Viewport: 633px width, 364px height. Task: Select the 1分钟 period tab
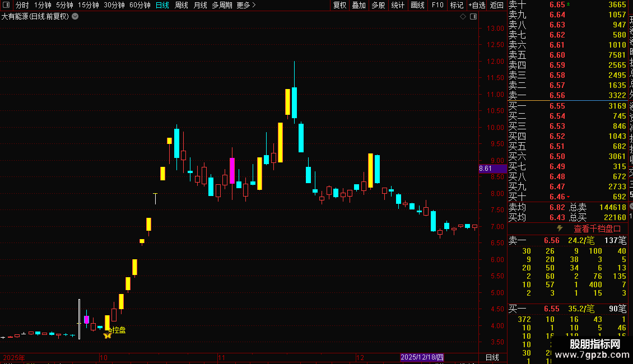[43, 5]
